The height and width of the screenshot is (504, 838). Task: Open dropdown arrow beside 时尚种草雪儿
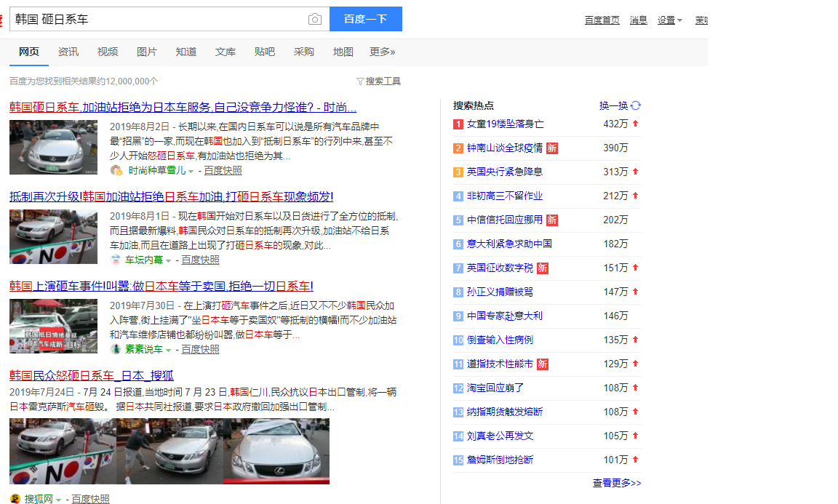pyautogui.click(x=191, y=172)
